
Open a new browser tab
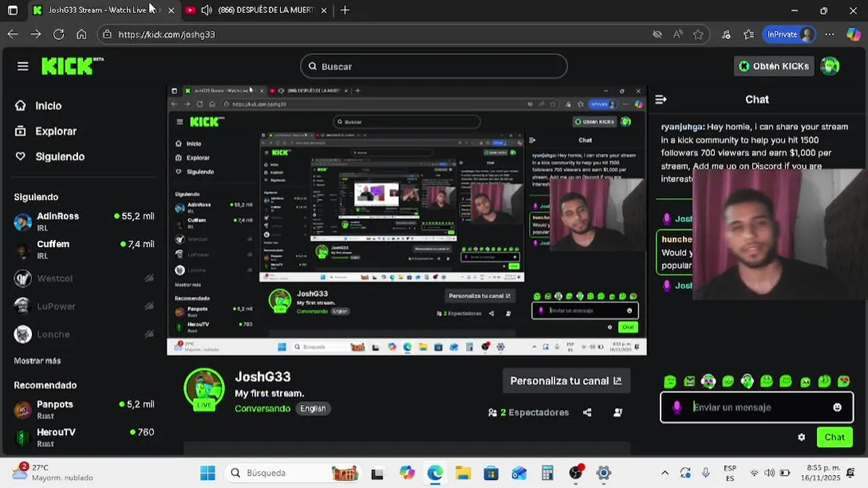(x=345, y=10)
